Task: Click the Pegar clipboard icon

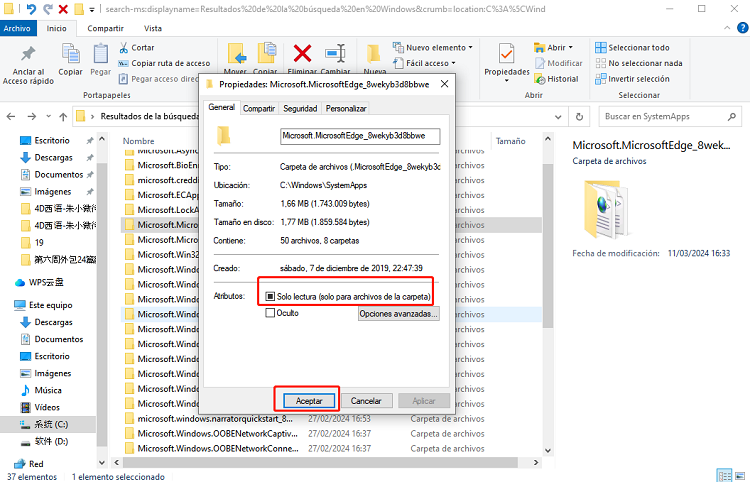Action: pyautogui.click(x=100, y=54)
